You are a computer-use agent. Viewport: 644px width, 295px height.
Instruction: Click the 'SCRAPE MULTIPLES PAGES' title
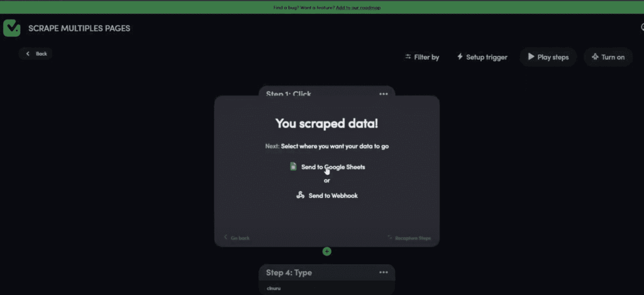79,28
